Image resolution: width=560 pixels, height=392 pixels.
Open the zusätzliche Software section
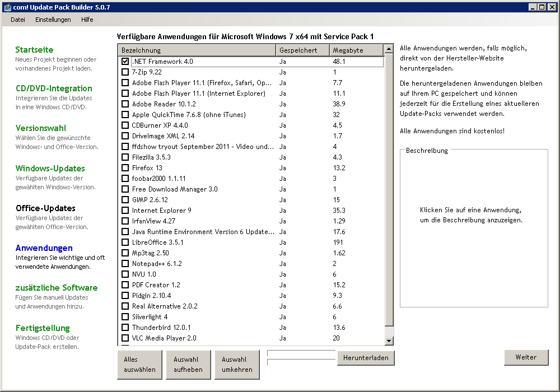[57, 287]
